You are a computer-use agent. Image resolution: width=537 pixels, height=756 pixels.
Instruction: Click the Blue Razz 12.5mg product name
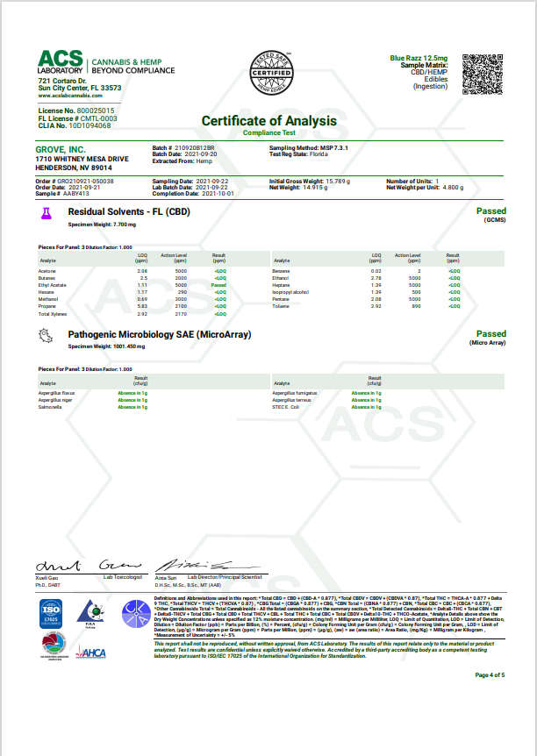tap(419, 58)
